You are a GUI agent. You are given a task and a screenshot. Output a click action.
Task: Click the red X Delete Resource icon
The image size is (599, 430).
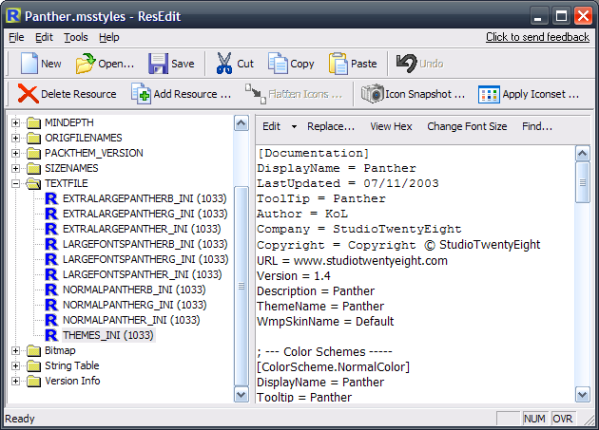pyautogui.click(x=28, y=94)
